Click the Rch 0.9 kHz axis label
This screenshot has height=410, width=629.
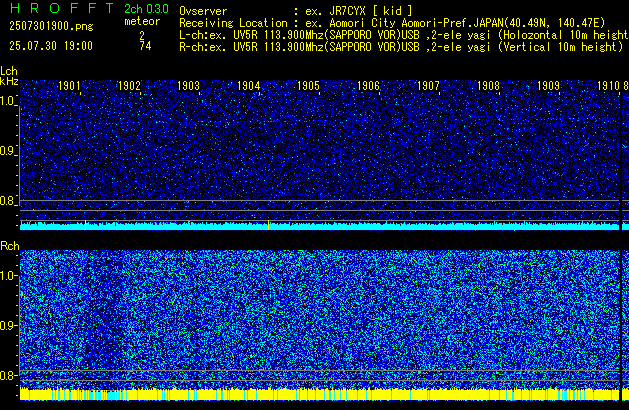click(9, 325)
